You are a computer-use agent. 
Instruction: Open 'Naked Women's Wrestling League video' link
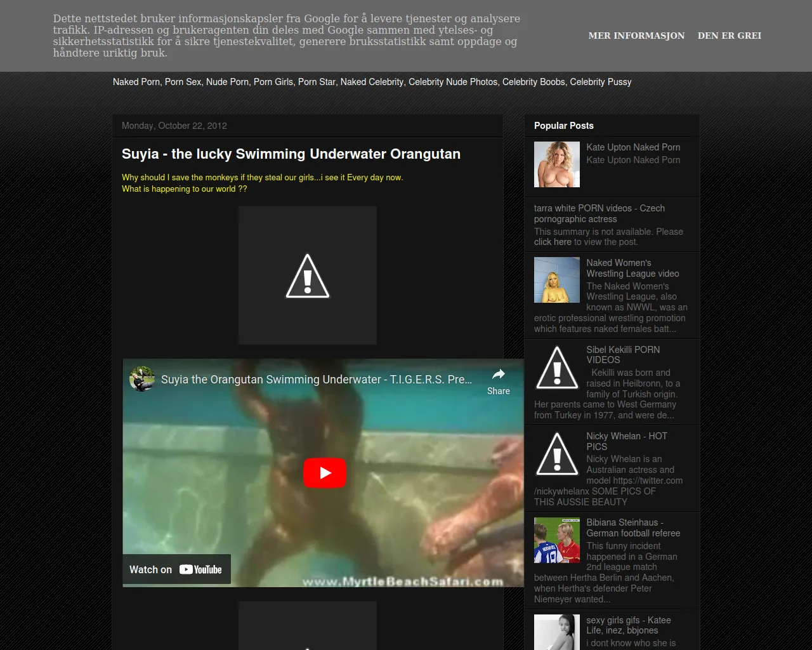click(632, 268)
